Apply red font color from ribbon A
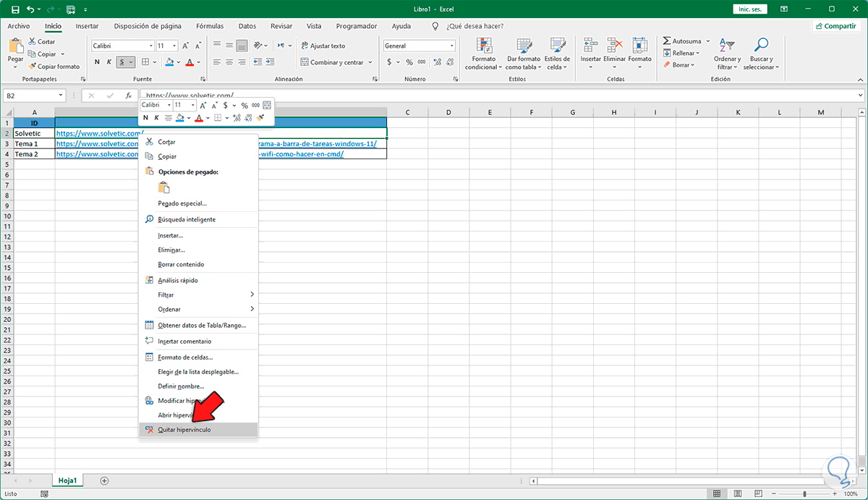This screenshot has width=868, height=500. 189,62
